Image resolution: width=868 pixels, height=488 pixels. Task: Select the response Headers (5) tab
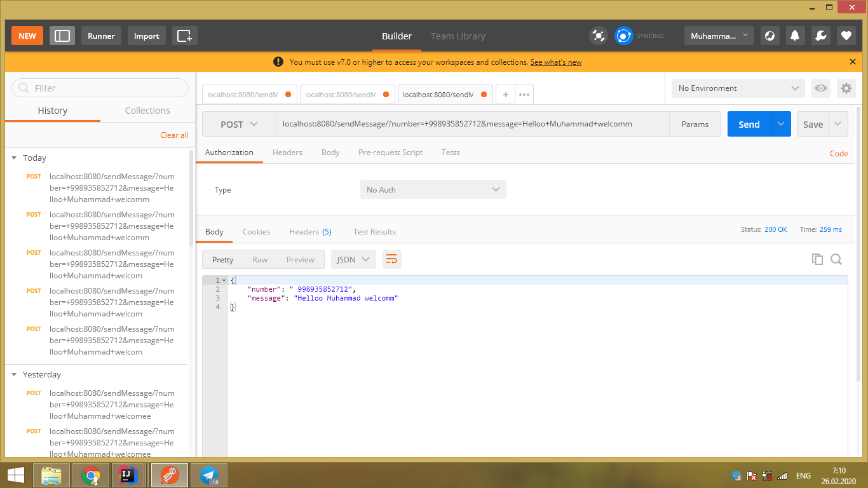pyautogui.click(x=310, y=232)
